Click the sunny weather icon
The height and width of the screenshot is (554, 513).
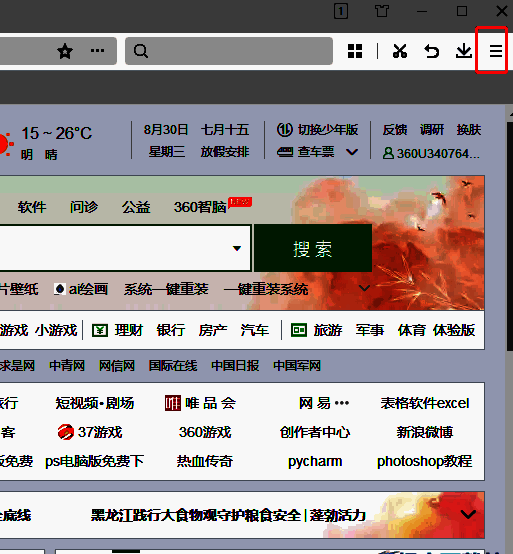pyautogui.click(x=5, y=144)
